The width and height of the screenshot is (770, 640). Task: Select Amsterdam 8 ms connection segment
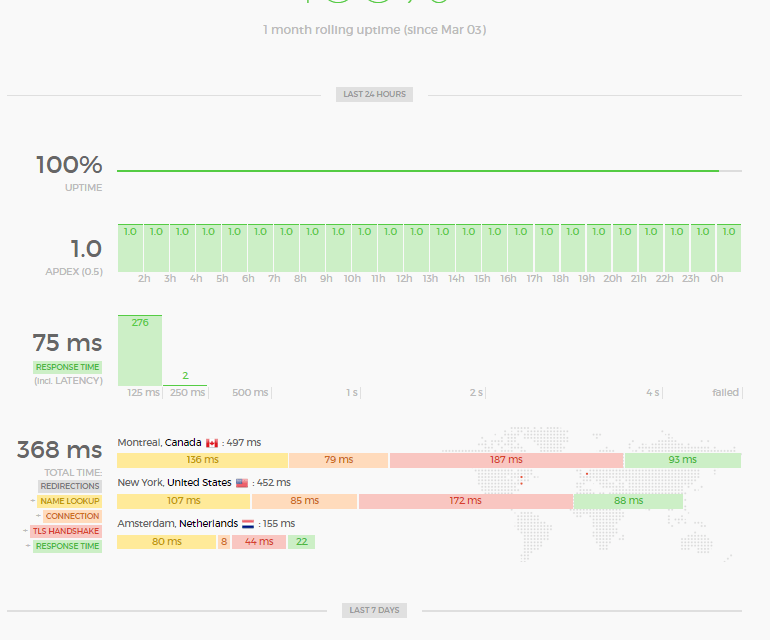point(224,542)
